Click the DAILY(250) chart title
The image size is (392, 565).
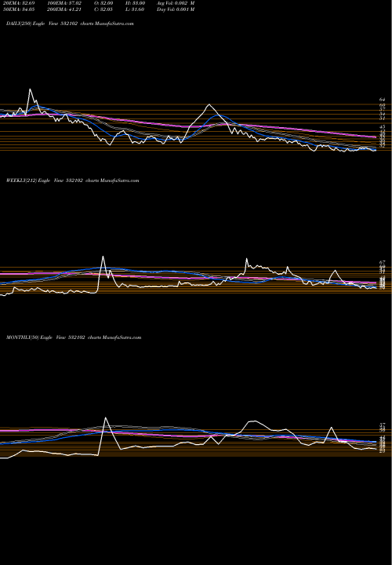[70, 24]
